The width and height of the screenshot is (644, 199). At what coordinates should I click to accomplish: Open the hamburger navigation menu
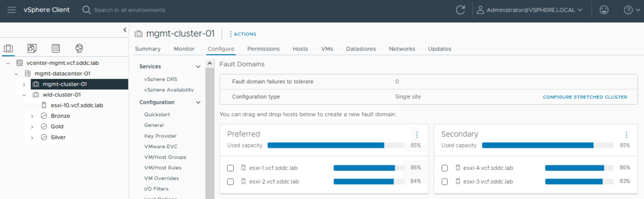11,10
